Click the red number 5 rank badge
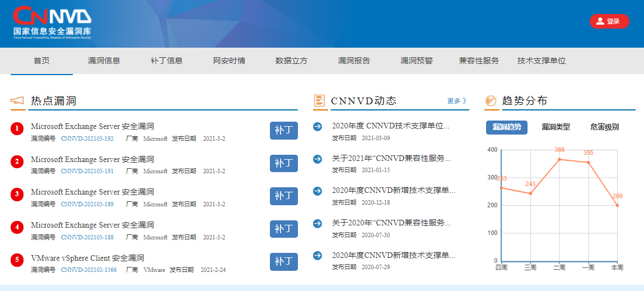The height and width of the screenshot is (291, 644). [17, 260]
